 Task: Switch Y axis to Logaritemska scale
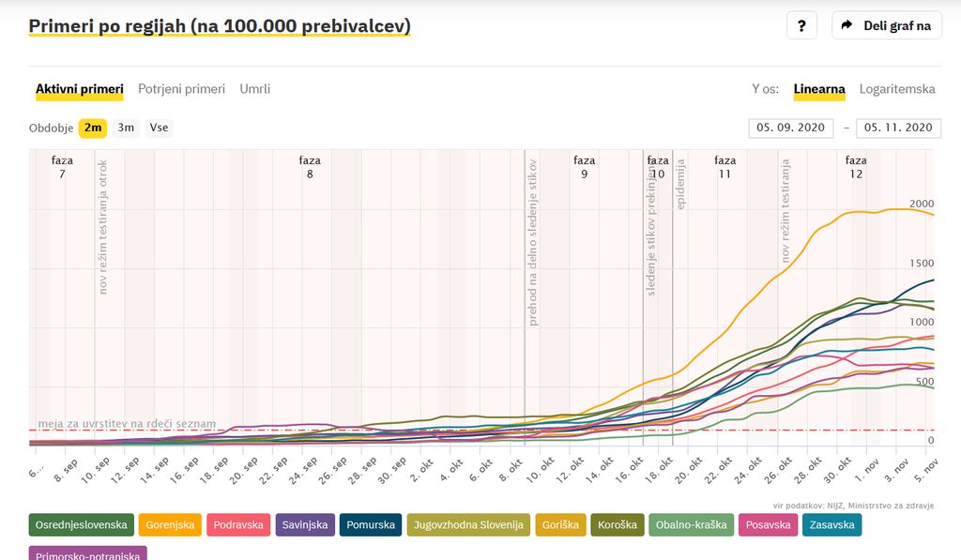coord(897,89)
